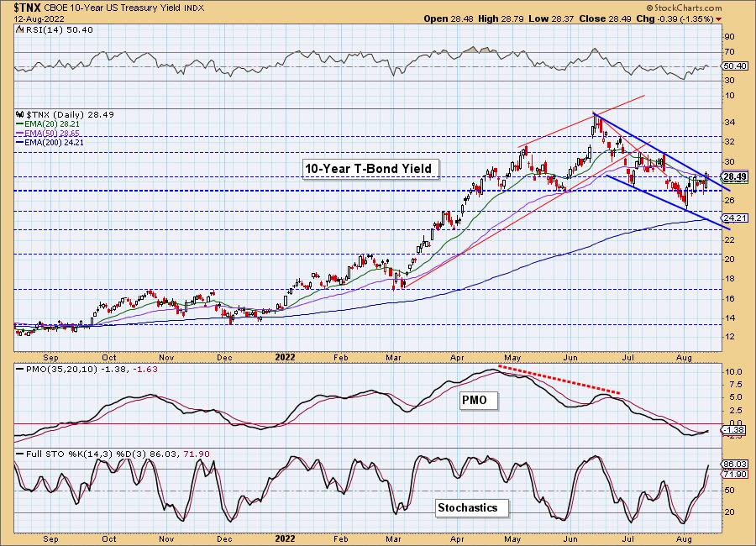The height and width of the screenshot is (546, 756).
Task: Select the '$TNX (Daily) 28.49' legend entry
Action: (x=70, y=115)
